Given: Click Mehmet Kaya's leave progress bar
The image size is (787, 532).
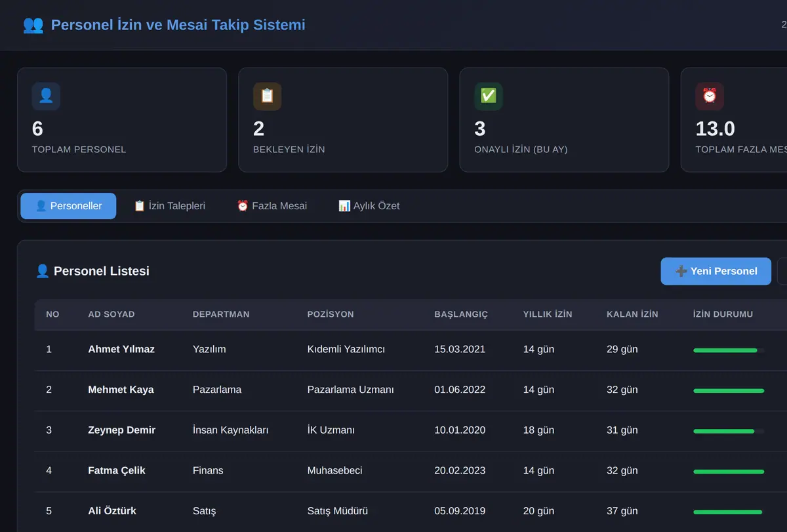Looking at the screenshot, I should (729, 391).
